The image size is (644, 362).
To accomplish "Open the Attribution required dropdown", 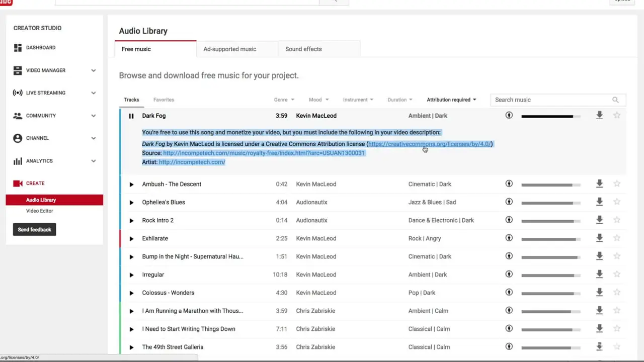I will click(x=451, y=100).
